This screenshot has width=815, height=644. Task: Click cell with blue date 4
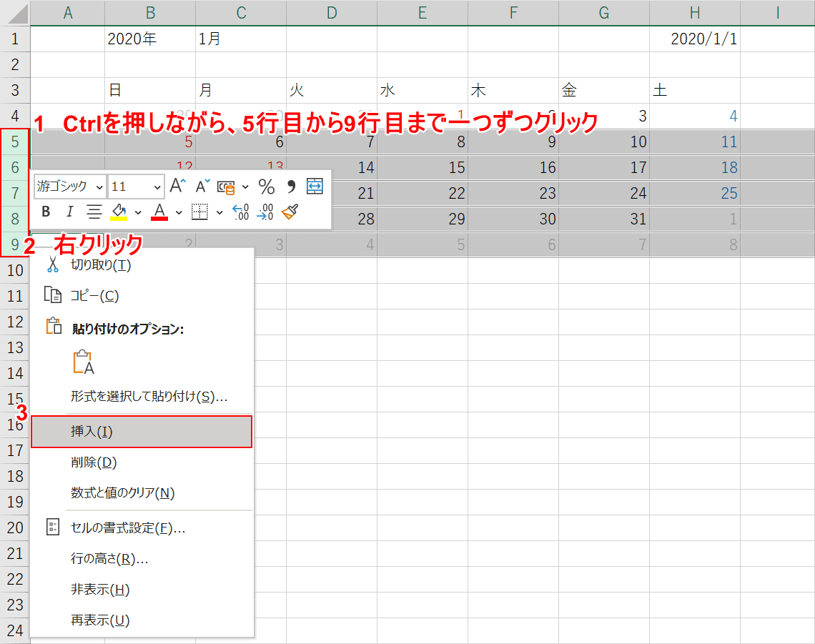695,116
